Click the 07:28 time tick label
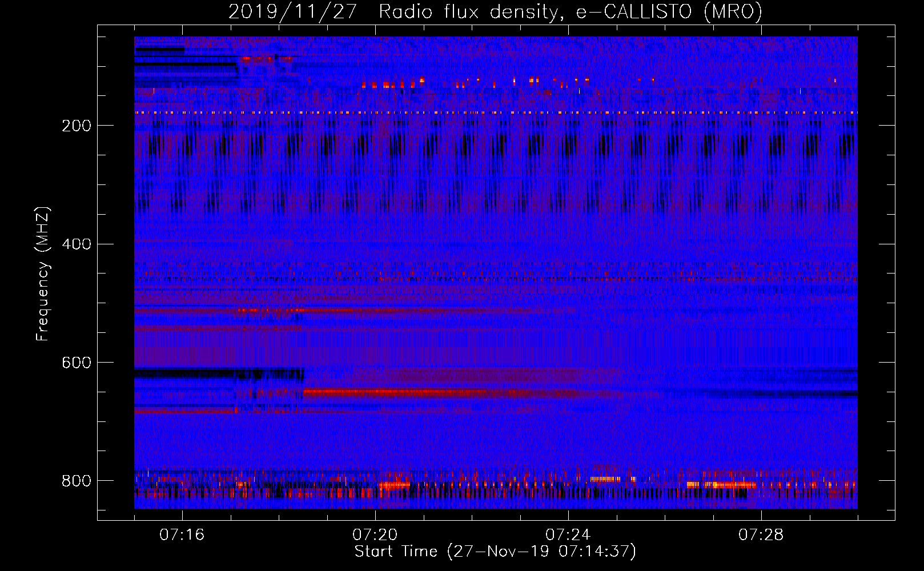Image resolution: width=924 pixels, height=571 pixels. pos(761,535)
